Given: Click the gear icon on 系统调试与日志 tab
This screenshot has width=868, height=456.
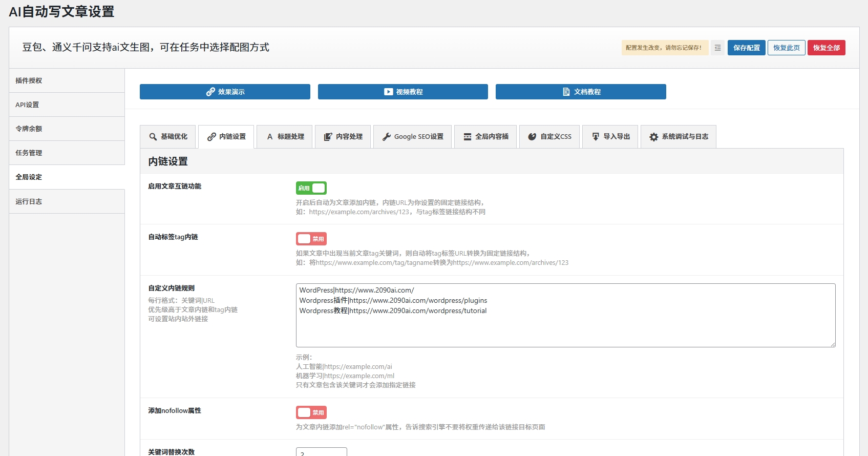Looking at the screenshot, I should click(x=654, y=137).
